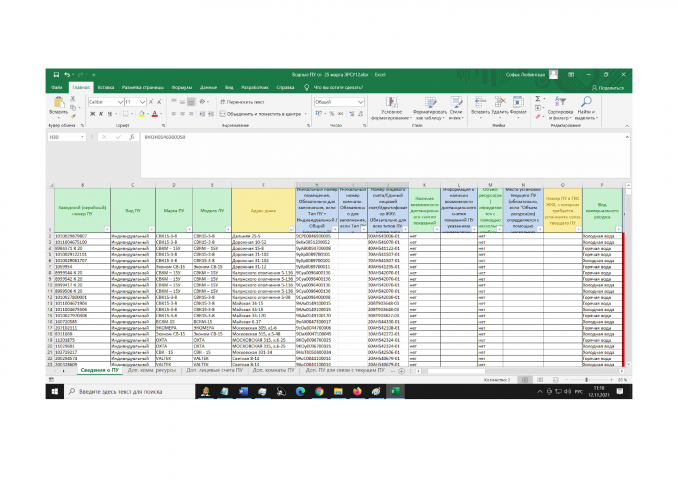
Task: Toggle middle vertical alignment
Action: (182, 102)
